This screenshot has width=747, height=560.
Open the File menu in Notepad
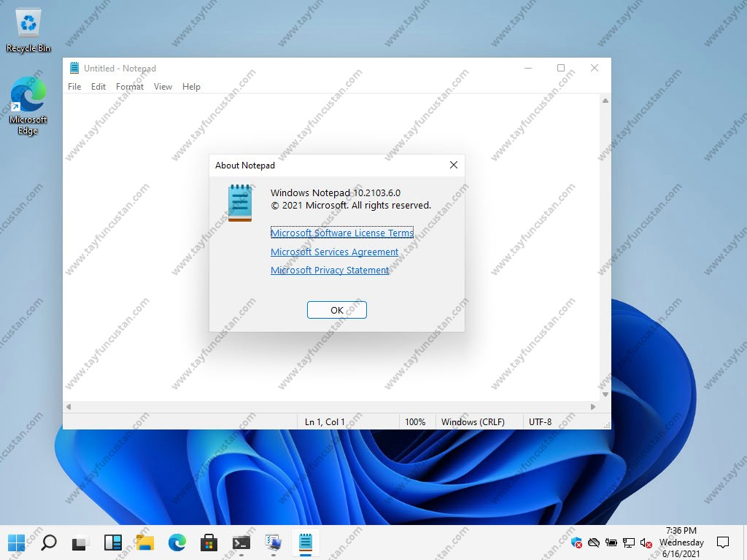point(74,87)
